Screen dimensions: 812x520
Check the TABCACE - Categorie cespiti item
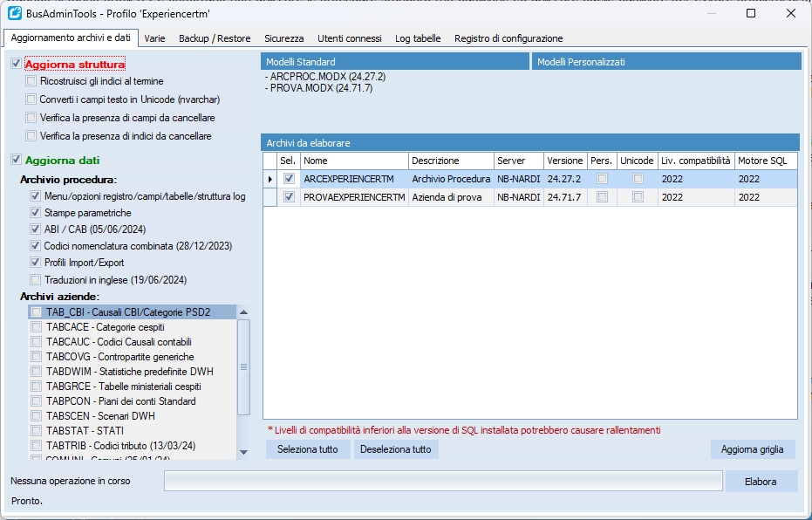(36, 327)
